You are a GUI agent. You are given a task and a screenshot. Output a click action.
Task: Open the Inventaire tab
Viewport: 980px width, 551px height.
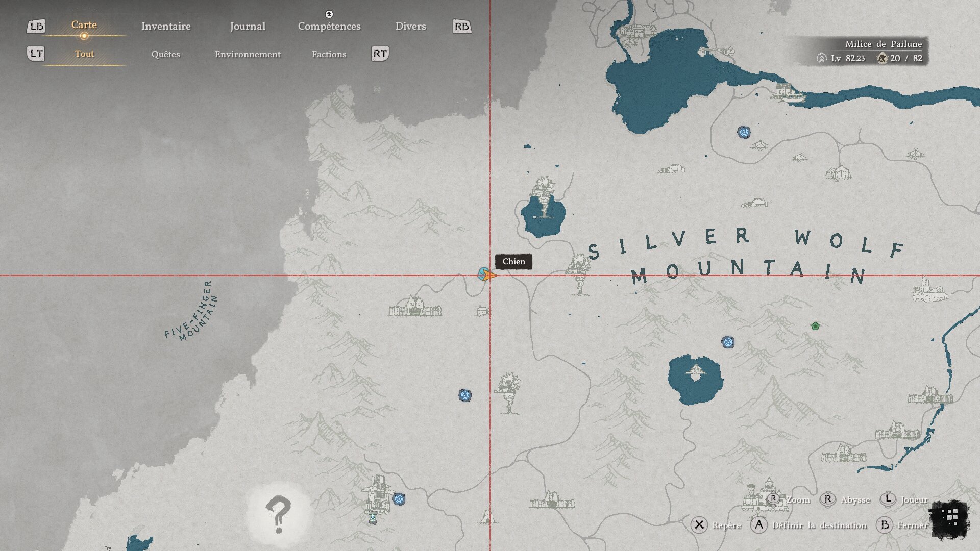[x=166, y=26]
